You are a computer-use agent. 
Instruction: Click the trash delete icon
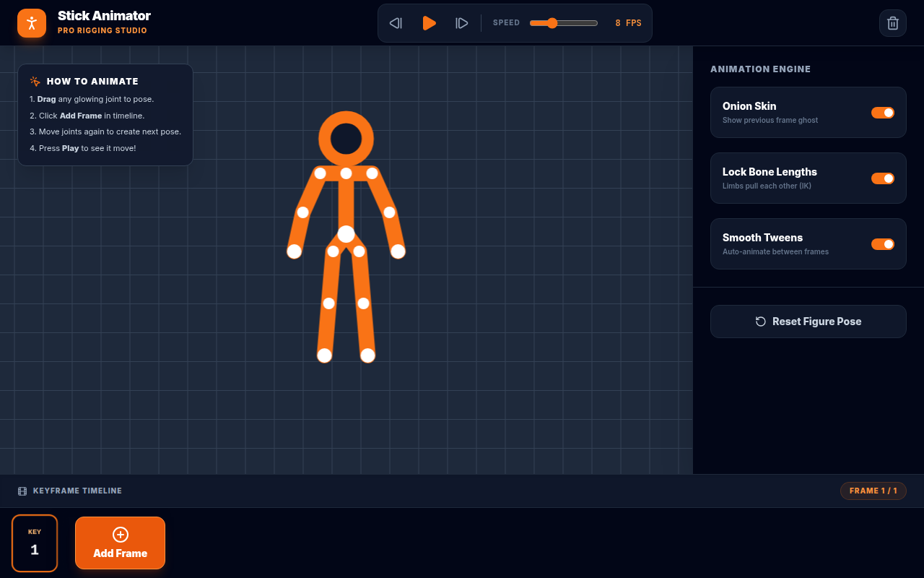coord(893,23)
